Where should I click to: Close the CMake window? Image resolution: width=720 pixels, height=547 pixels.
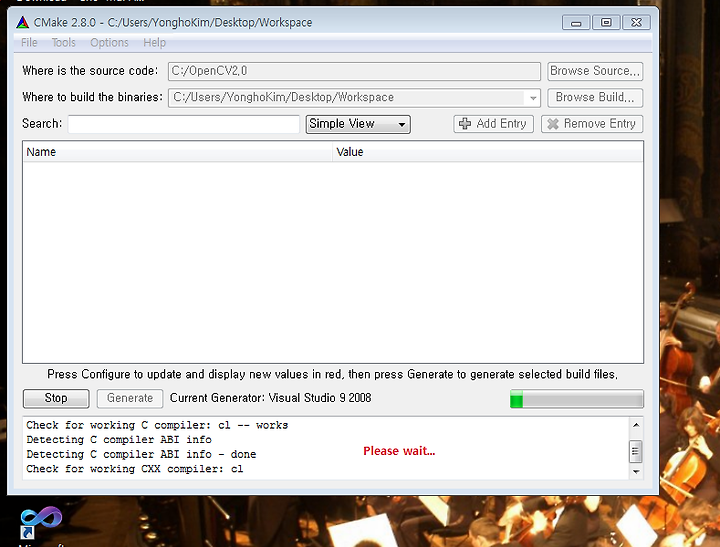(636, 23)
